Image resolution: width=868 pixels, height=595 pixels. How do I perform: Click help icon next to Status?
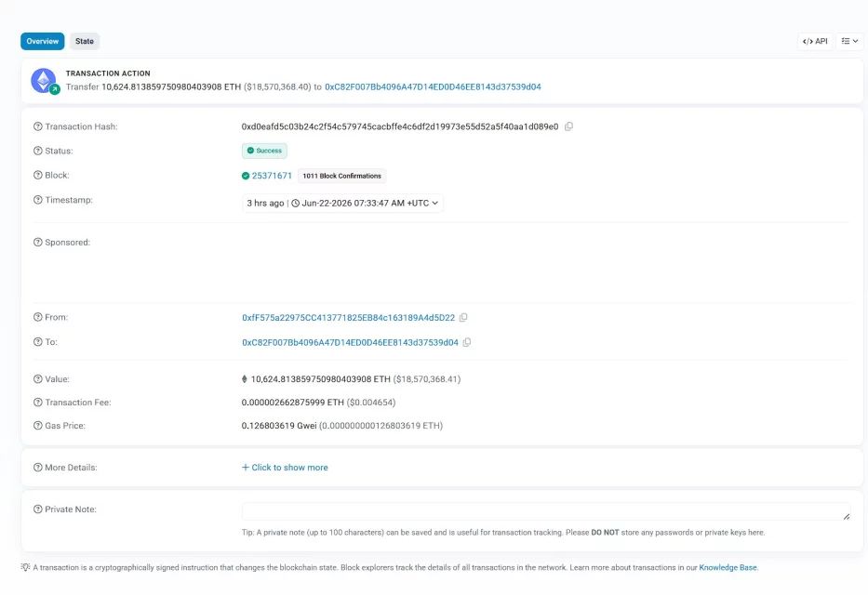click(37, 151)
